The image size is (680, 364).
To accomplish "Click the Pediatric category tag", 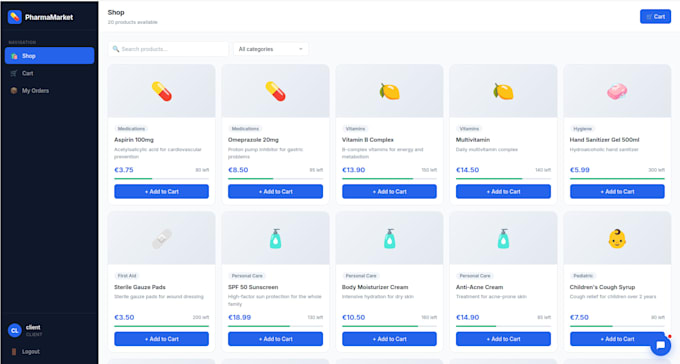I will [583, 276].
